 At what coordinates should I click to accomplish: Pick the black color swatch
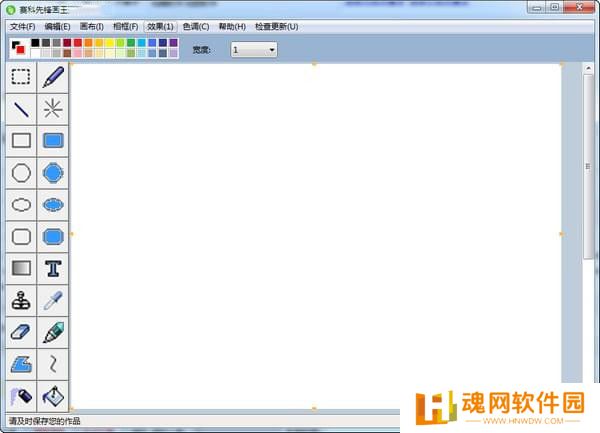pyautogui.click(x=35, y=42)
